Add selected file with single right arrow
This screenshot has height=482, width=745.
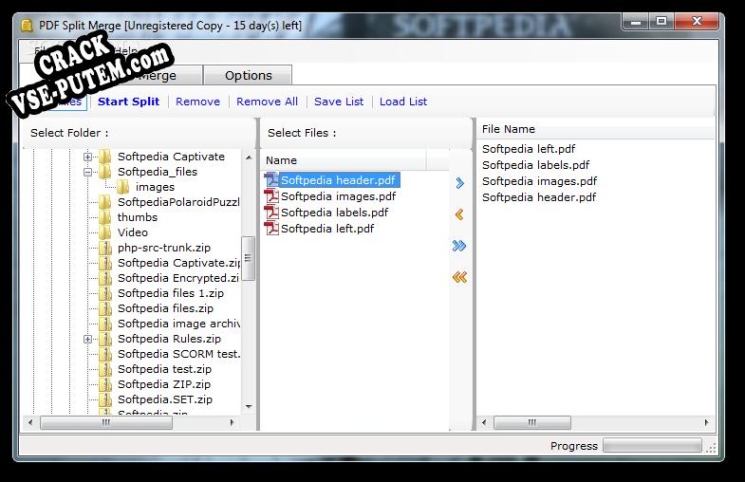[x=459, y=183]
